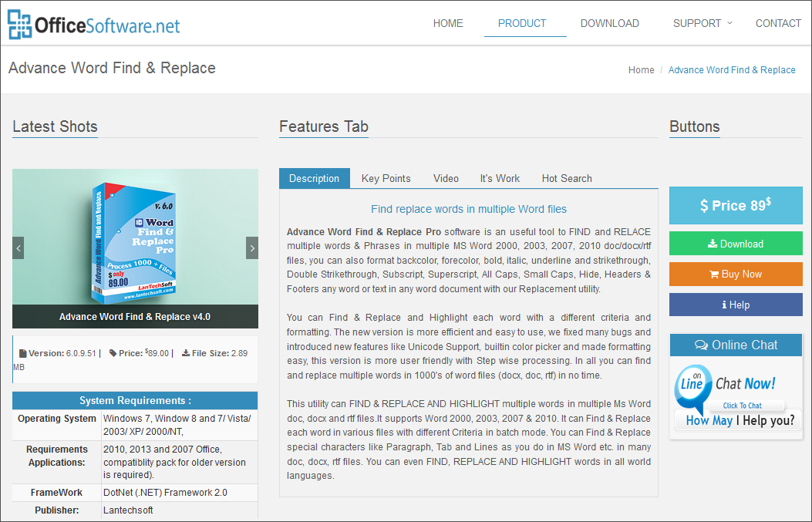Click the Latest Shots heading
This screenshot has height=522, width=812.
[55, 126]
